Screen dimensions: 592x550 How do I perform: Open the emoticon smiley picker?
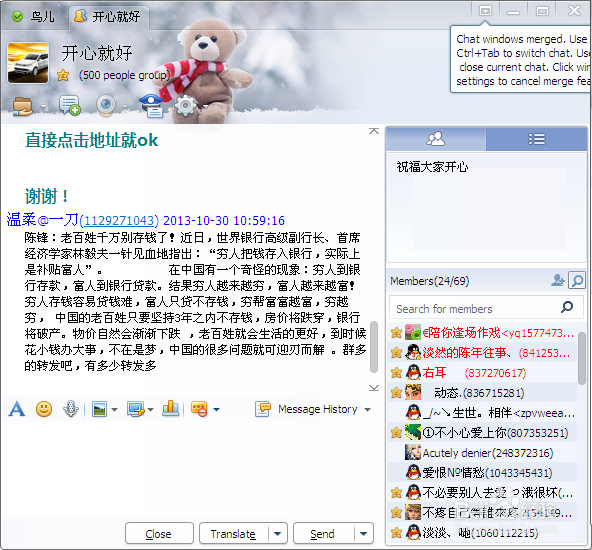click(44, 409)
